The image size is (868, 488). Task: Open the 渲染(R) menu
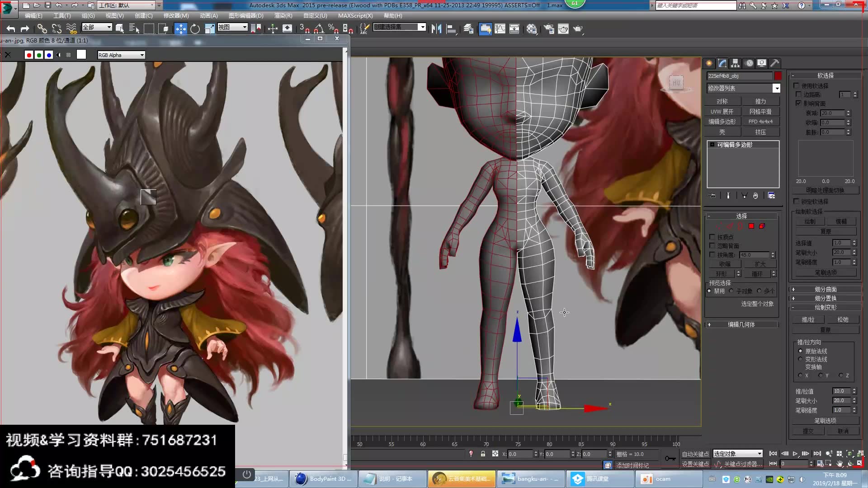tap(283, 15)
